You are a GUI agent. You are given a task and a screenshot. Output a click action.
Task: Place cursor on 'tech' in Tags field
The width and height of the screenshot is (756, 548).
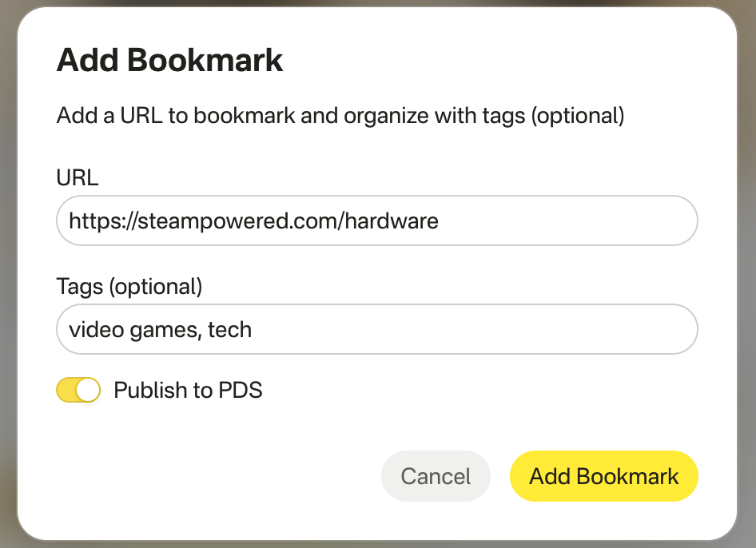coord(230,329)
